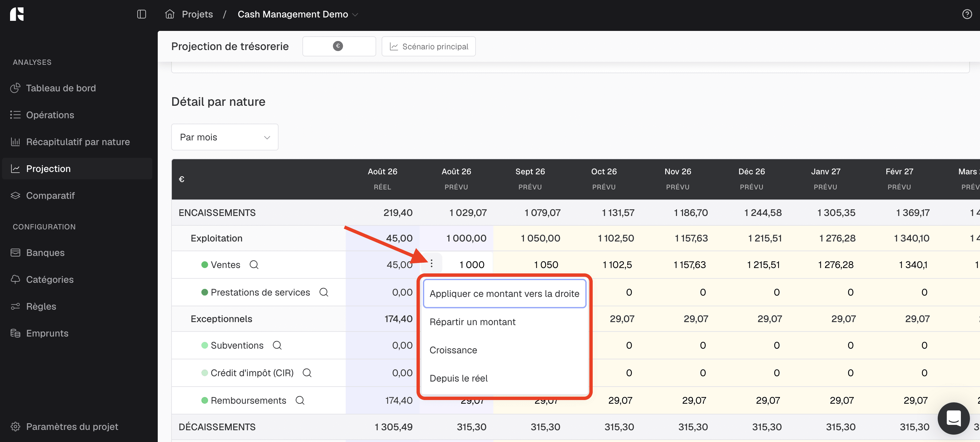Click Remboursements réel value 174,40
Image resolution: width=980 pixels, height=442 pixels.
(398, 400)
